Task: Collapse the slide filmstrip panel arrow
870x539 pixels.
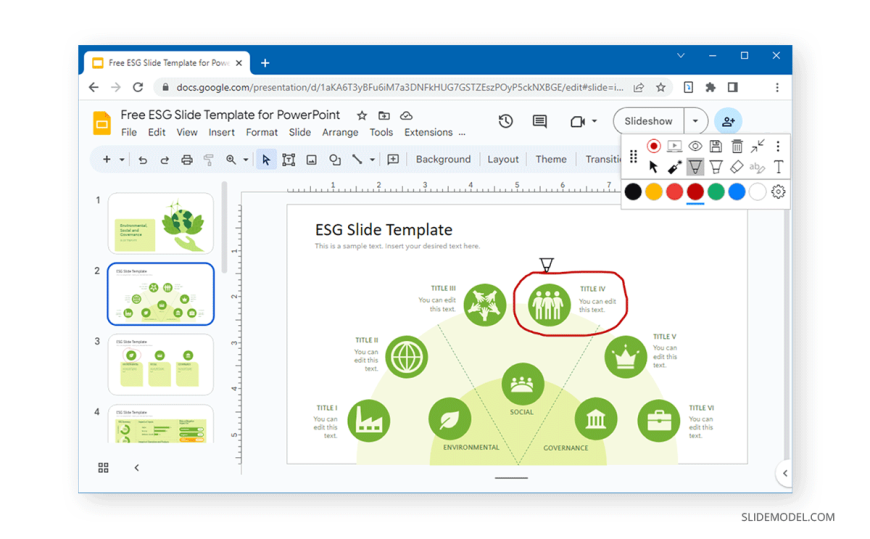Action: [136, 467]
